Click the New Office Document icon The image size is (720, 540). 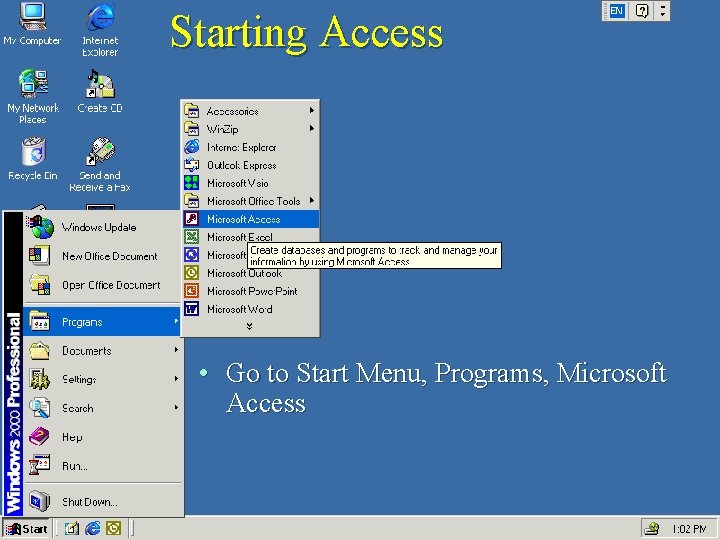pyautogui.click(x=39, y=256)
